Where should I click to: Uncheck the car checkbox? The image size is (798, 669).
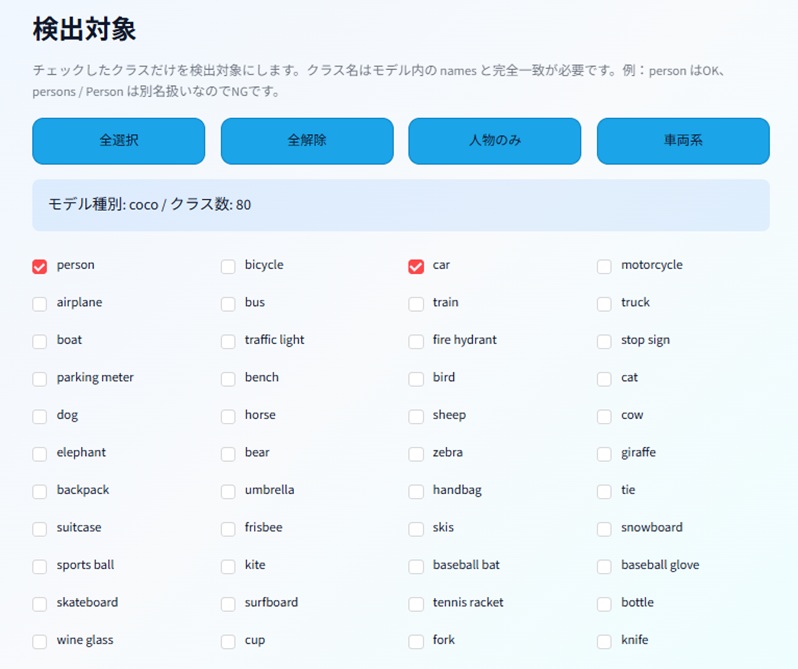(x=416, y=267)
